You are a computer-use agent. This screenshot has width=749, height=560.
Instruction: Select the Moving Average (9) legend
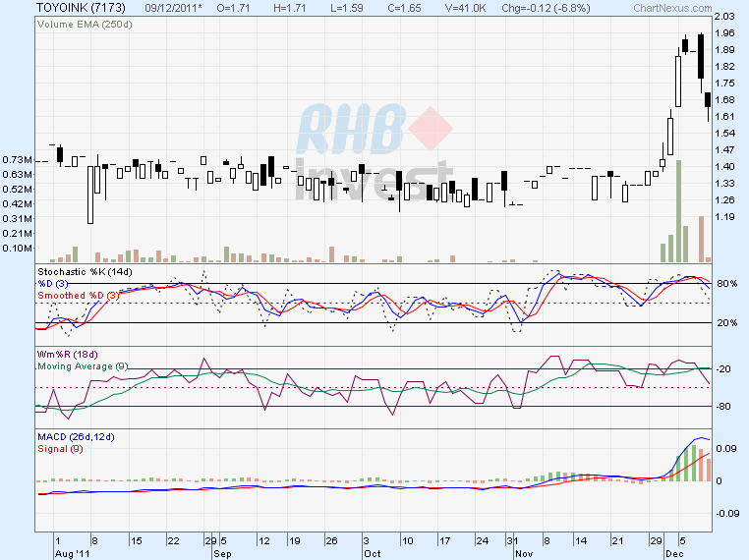tap(82, 366)
